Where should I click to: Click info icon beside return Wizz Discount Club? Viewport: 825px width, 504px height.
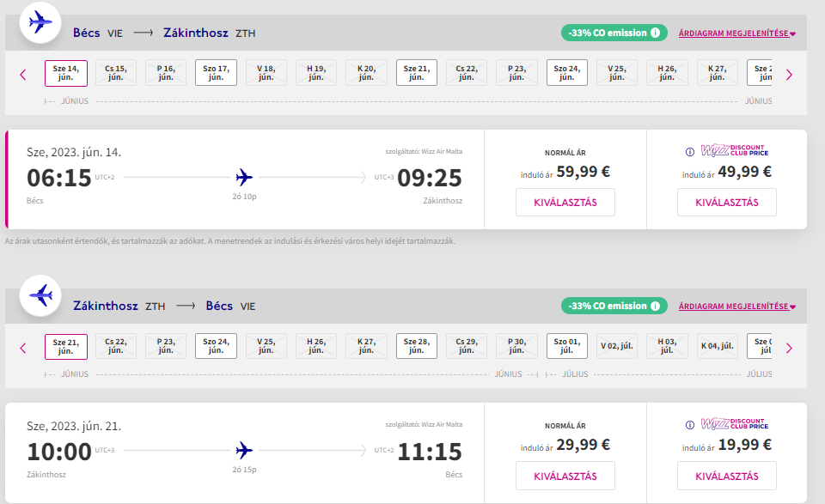pos(690,425)
